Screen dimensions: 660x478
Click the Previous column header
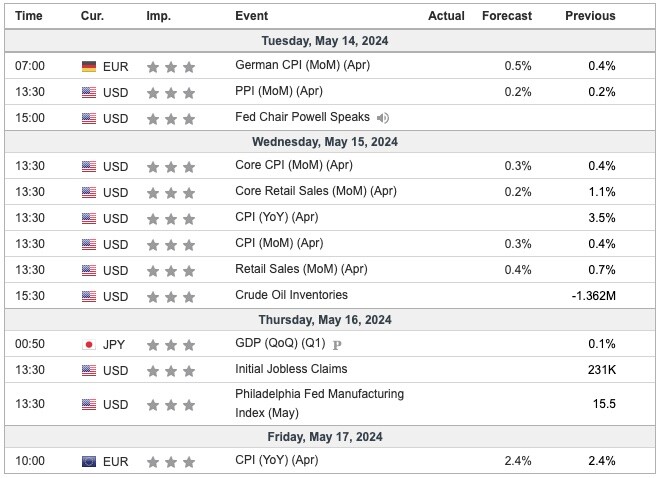(x=590, y=16)
